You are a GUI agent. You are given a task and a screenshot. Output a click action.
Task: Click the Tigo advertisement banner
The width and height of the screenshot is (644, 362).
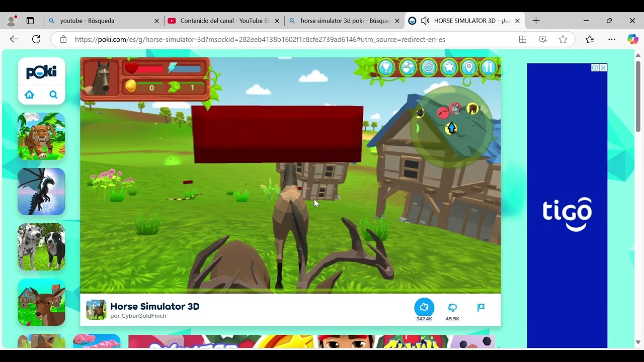click(567, 206)
